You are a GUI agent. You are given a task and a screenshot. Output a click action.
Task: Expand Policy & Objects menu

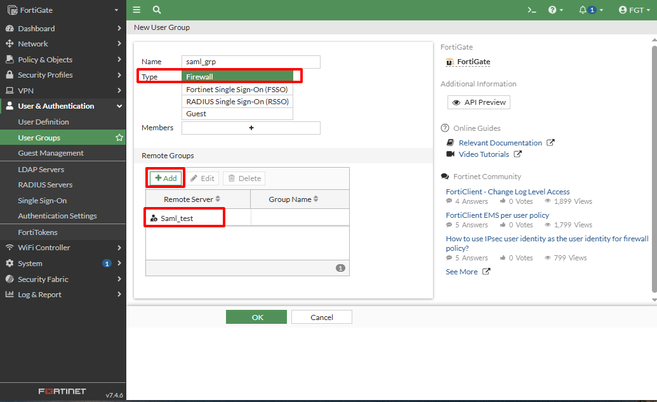(x=63, y=60)
